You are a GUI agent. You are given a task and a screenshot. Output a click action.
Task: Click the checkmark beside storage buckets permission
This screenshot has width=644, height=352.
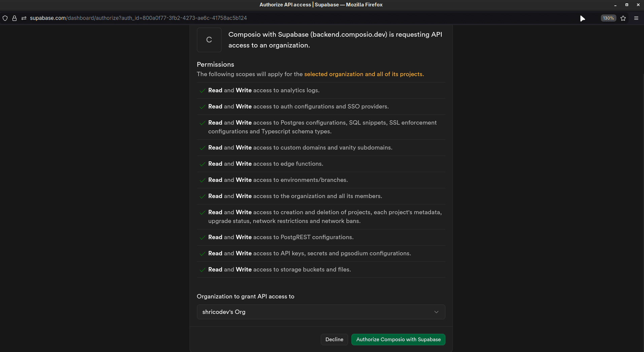[202, 270]
